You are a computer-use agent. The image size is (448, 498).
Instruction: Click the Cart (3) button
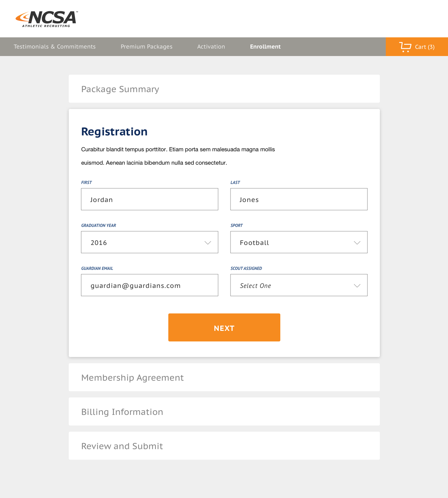417,47
